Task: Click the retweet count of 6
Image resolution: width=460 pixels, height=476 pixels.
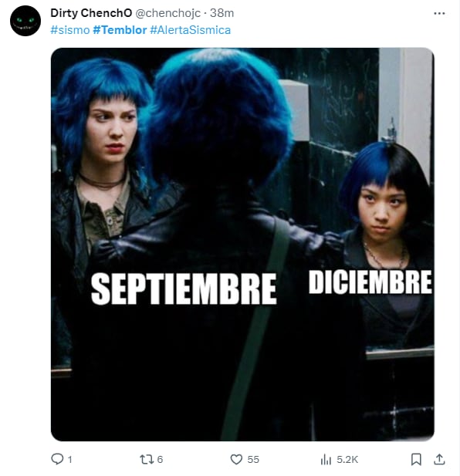Action: click(160, 459)
